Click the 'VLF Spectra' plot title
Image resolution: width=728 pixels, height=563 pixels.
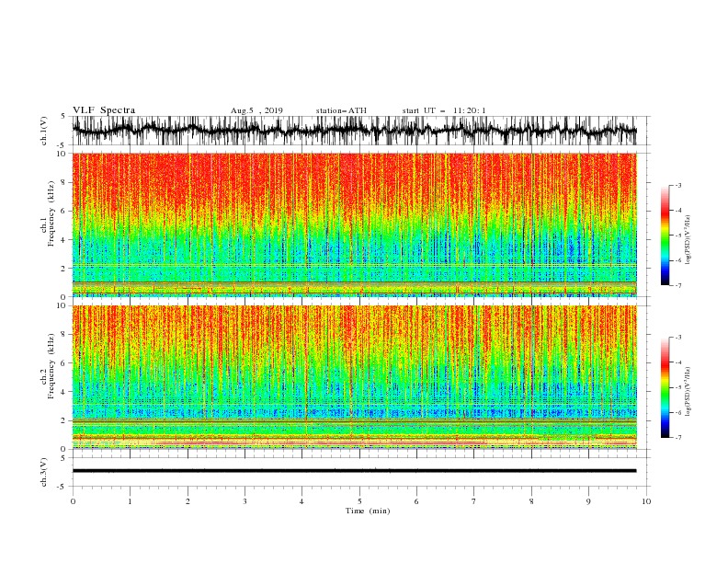tap(104, 110)
